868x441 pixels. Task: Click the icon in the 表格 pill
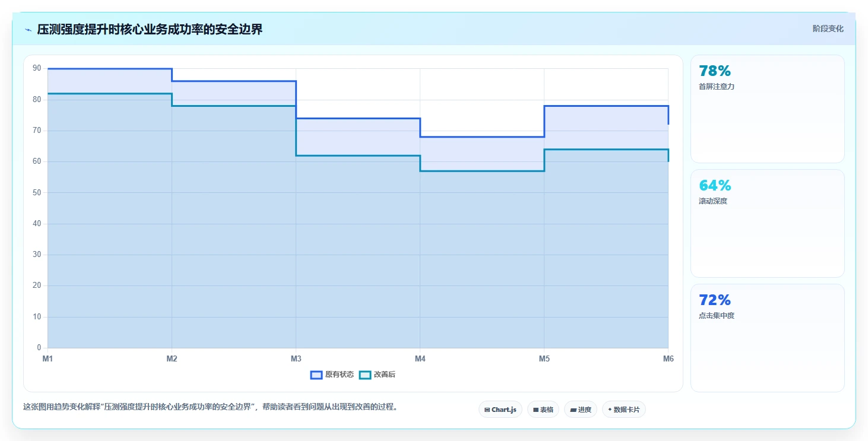tap(536, 410)
